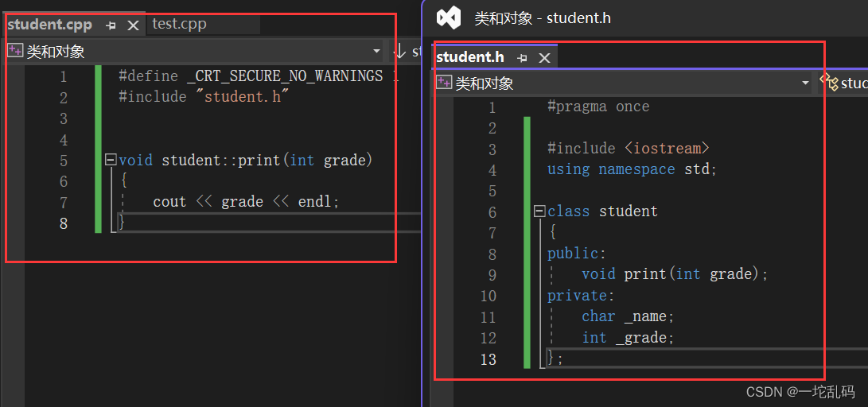Collapse the class student block
This screenshot has height=407, width=868.
tap(539, 211)
